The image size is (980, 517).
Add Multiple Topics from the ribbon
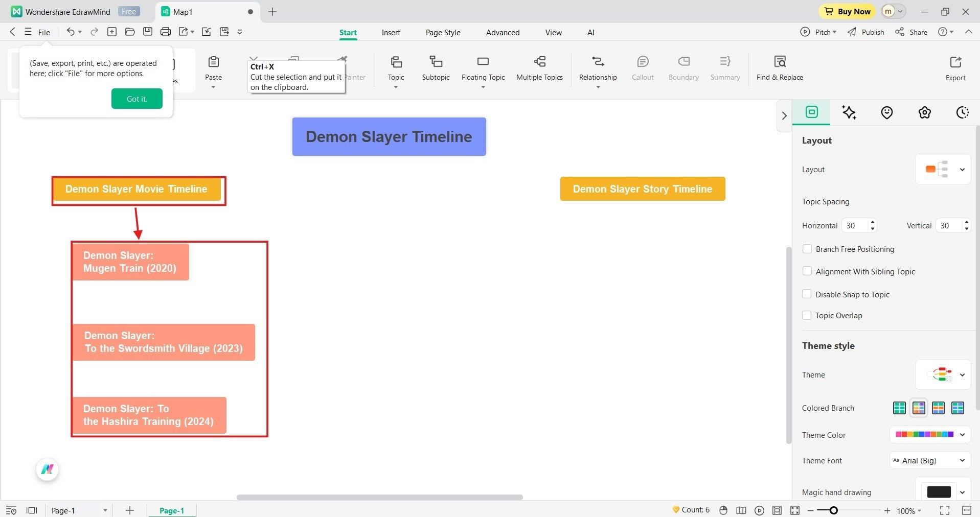click(x=539, y=68)
